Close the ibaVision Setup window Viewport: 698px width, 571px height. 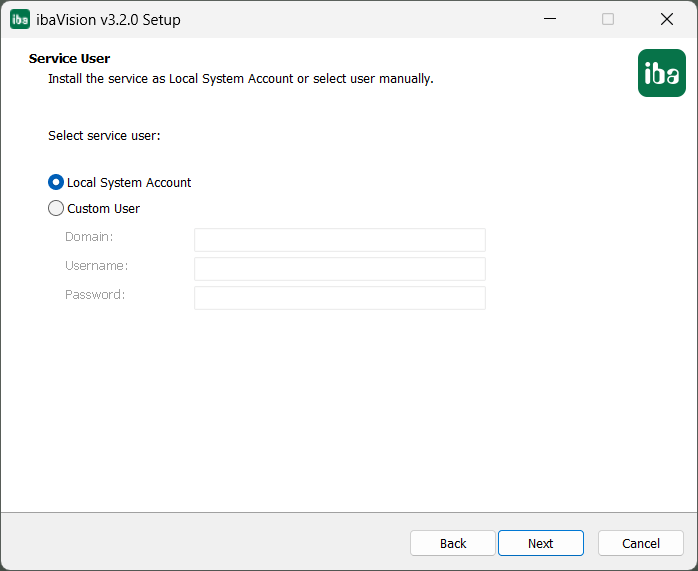[x=667, y=19]
